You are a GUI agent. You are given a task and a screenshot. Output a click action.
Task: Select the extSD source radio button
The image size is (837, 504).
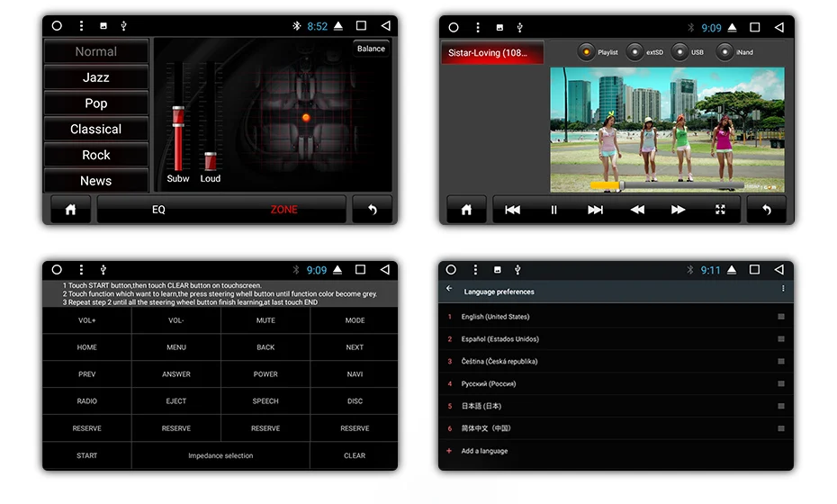pyautogui.click(x=634, y=52)
